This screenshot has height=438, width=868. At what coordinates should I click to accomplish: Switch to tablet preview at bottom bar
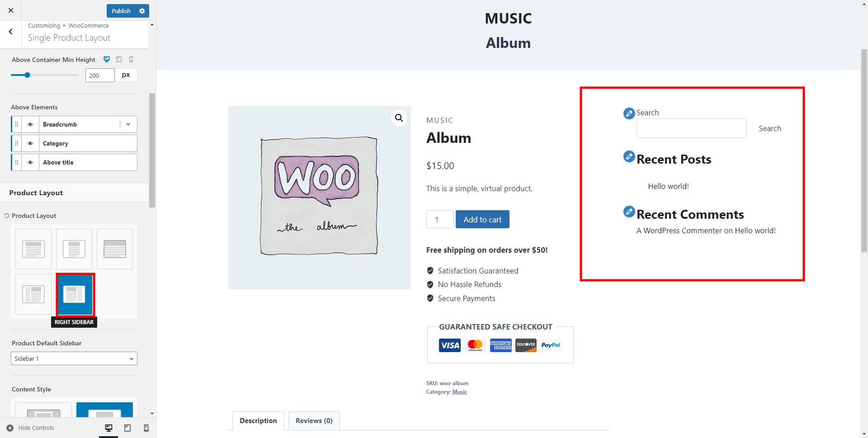pos(127,428)
